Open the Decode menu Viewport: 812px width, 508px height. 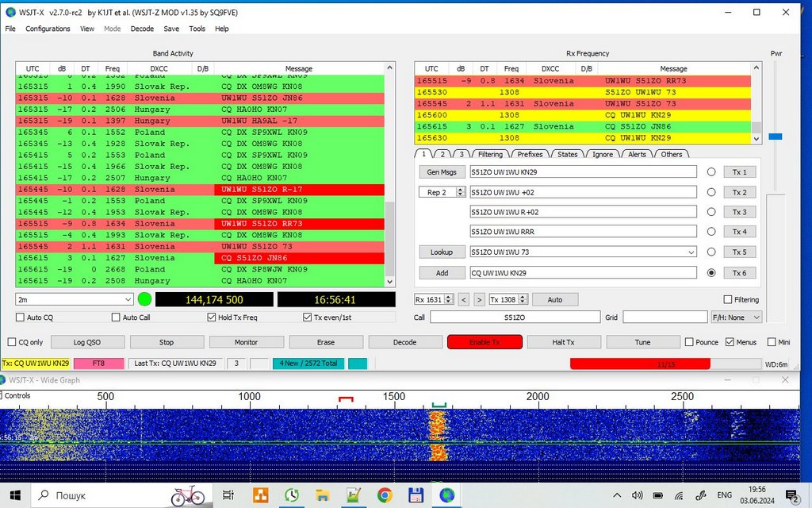142,29
